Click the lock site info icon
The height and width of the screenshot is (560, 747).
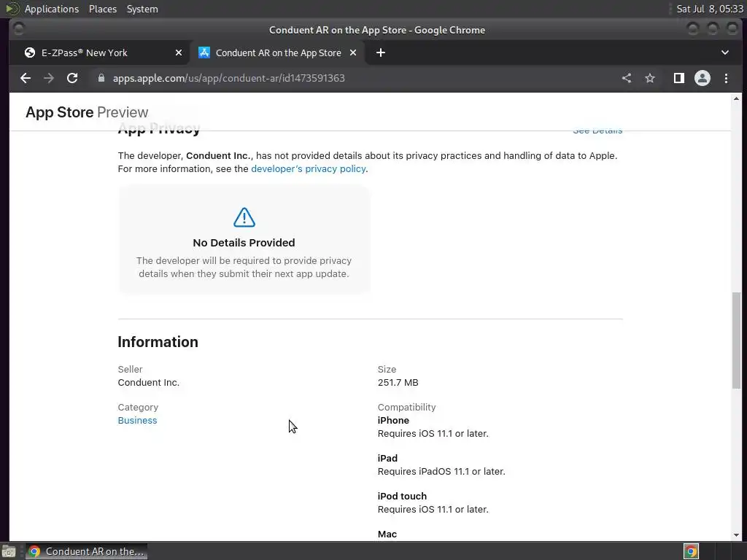coord(101,78)
